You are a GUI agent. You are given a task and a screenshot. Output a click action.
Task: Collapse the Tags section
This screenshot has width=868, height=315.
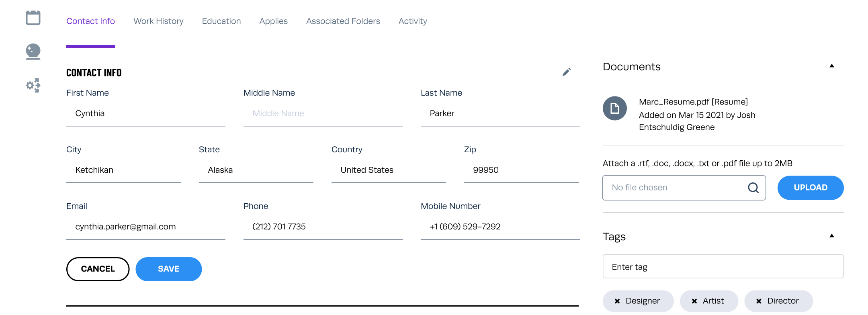coord(832,236)
